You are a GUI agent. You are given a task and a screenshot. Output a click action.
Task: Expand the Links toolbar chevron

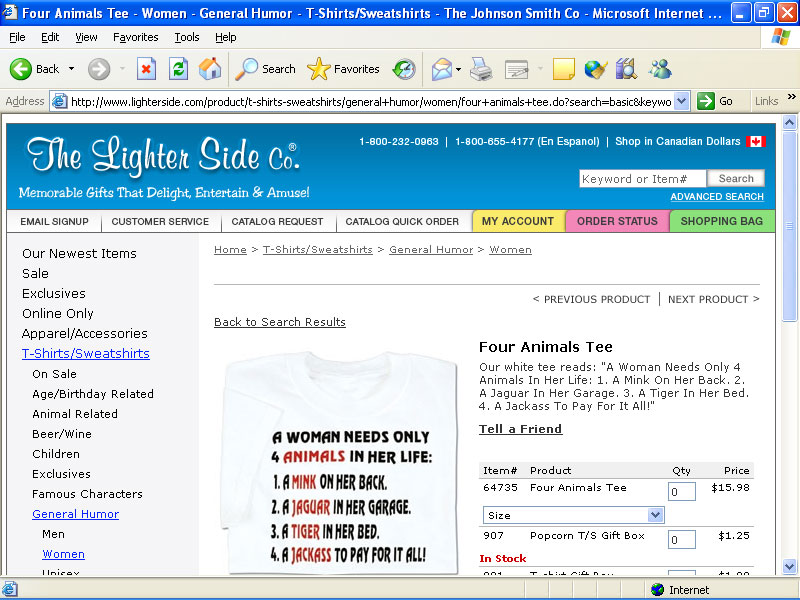point(791,96)
